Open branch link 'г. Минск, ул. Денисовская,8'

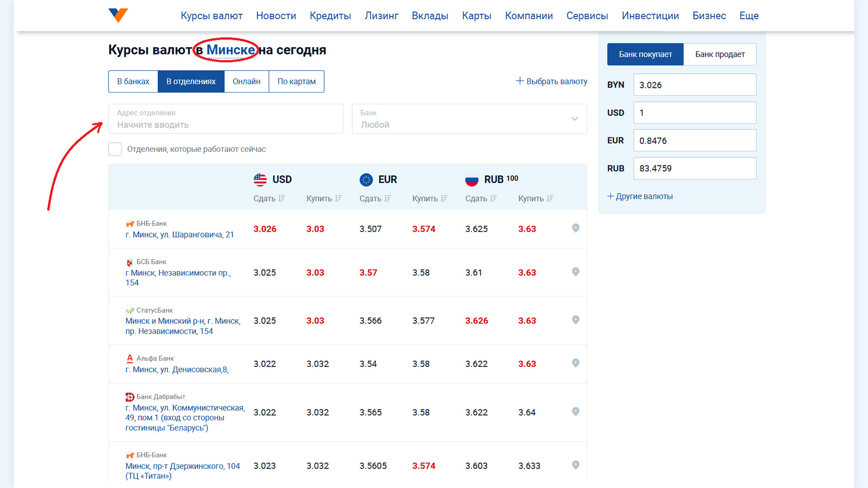177,370
